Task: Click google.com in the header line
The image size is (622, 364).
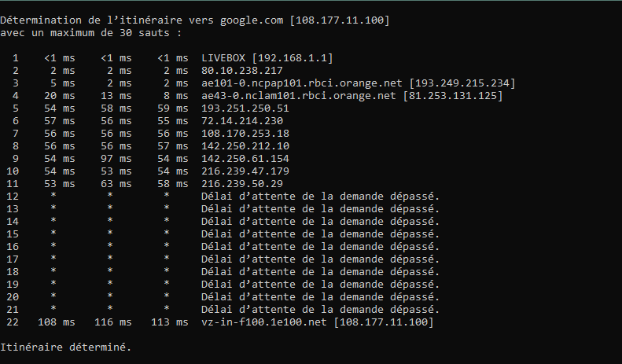Action: tap(256, 20)
